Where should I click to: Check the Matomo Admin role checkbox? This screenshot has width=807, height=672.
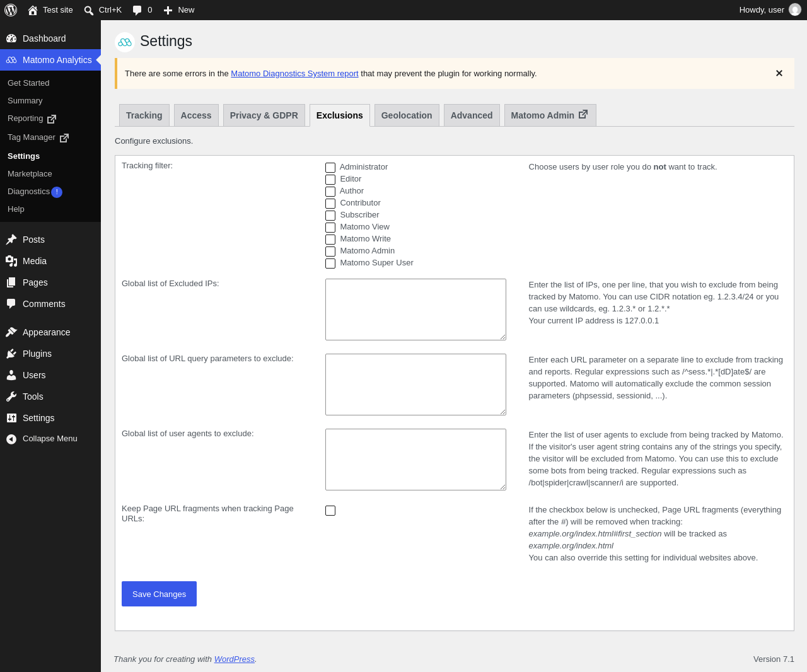pyautogui.click(x=330, y=252)
